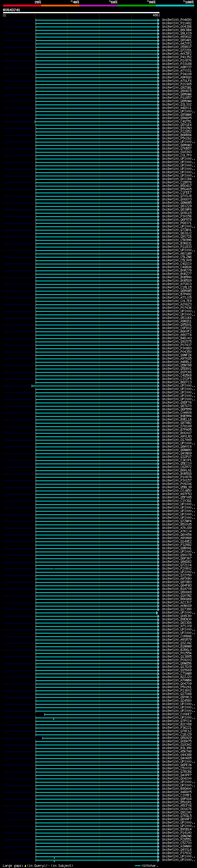197x868 pixels.
Task: Select the UniRef100_A9RY37 label
Action: (x=177, y=67)
